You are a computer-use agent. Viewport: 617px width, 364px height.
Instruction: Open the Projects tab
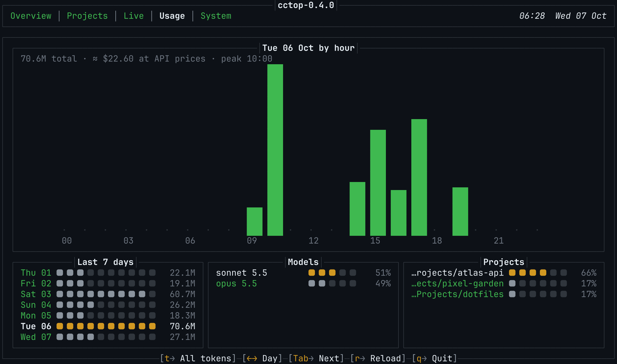pyautogui.click(x=87, y=16)
